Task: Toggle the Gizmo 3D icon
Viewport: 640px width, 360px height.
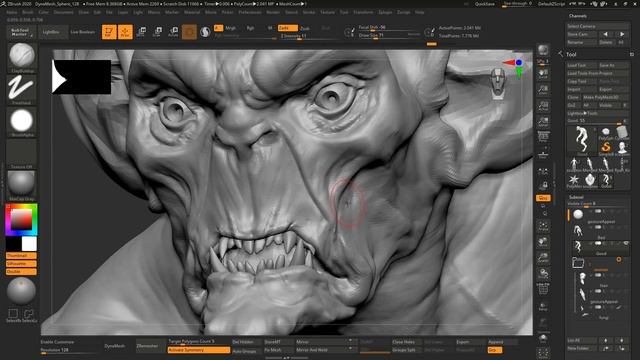Action: click(x=189, y=32)
